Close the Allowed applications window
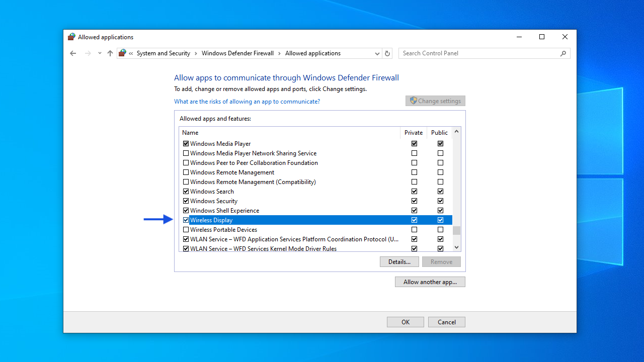644x362 pixels. [x=565, y=37]
